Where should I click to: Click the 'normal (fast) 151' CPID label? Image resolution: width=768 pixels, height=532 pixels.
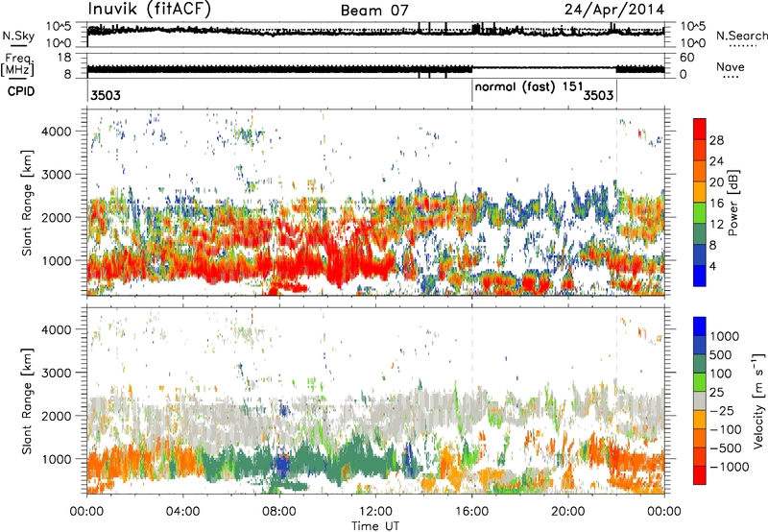[x=529, y=87]
